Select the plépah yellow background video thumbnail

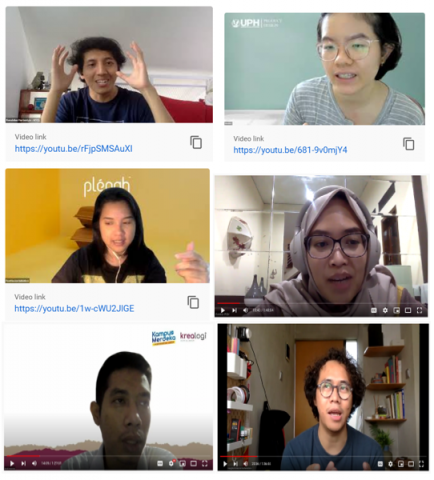pyautogui.click(x=107, y=226)
